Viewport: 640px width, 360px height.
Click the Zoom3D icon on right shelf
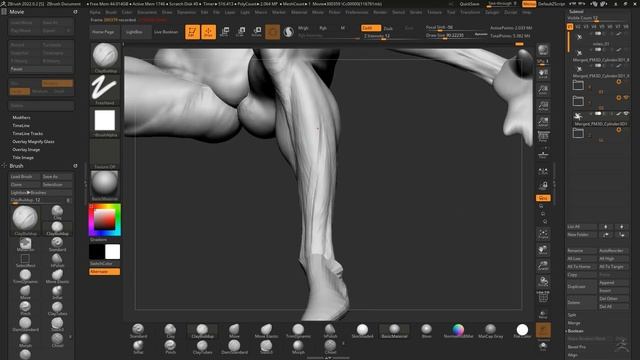[543, 266]
